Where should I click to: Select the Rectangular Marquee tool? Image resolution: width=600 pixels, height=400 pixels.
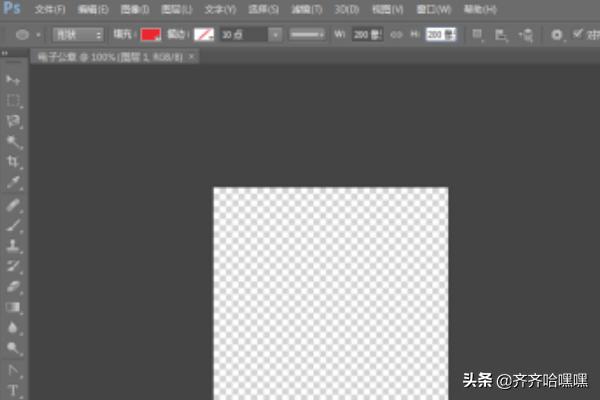pos(13,100)
